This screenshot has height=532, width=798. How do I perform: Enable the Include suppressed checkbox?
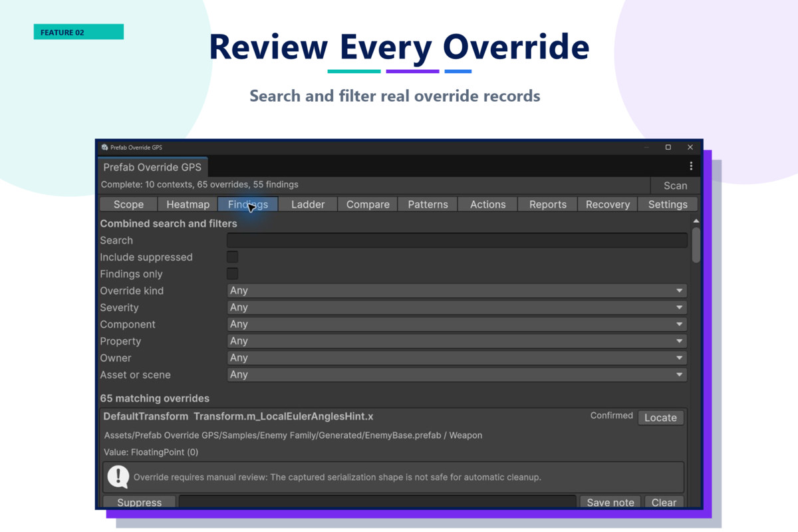point(232,257)
